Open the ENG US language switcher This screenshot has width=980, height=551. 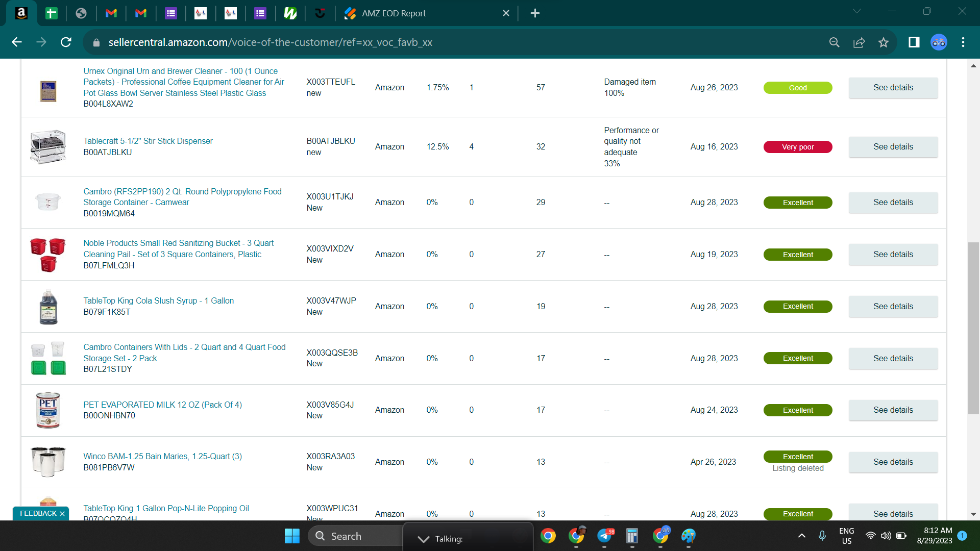[x=847, y=536]
